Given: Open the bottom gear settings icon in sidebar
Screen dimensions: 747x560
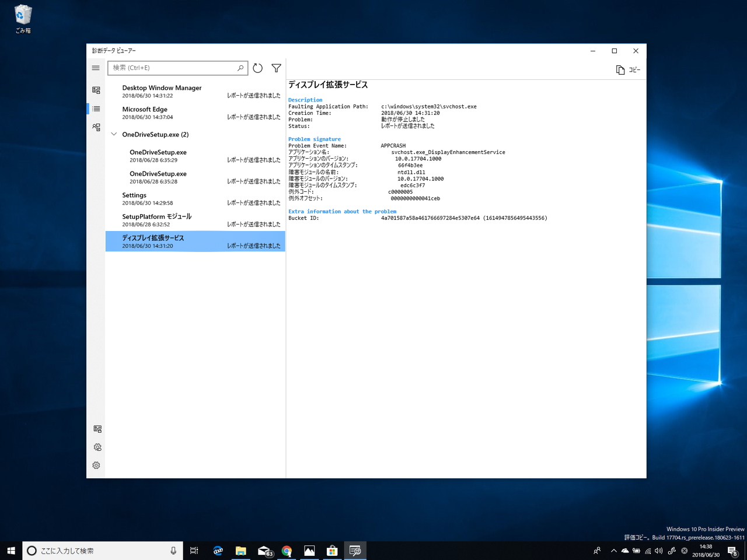Looking at the screenshot, I should click(x=96, y=466).
